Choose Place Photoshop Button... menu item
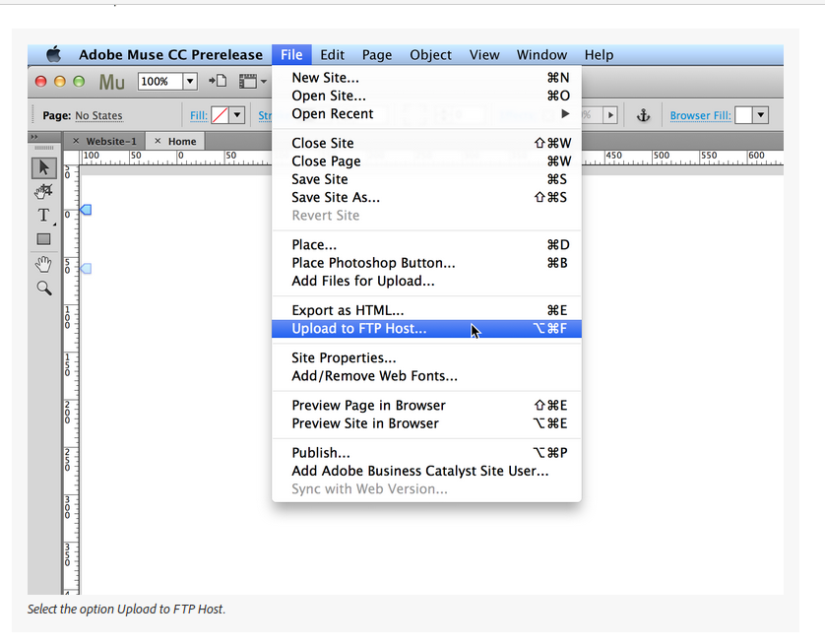 (426, 263)
